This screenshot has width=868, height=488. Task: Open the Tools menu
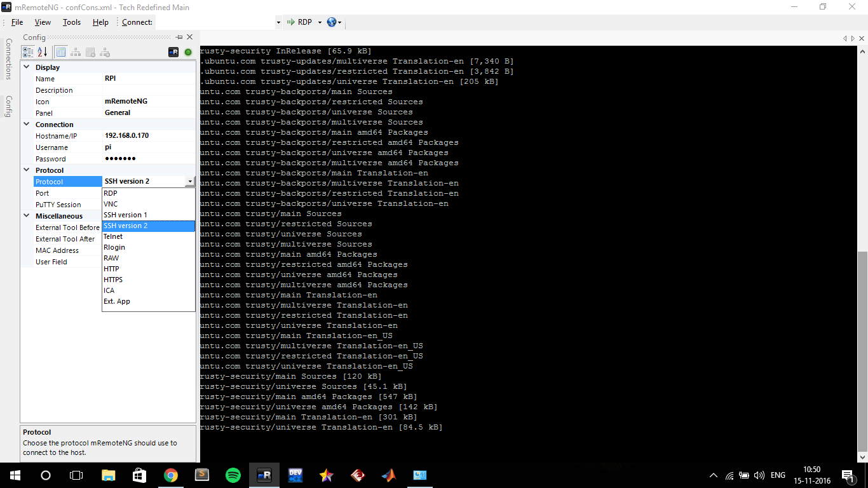click(x=72, y=22)
